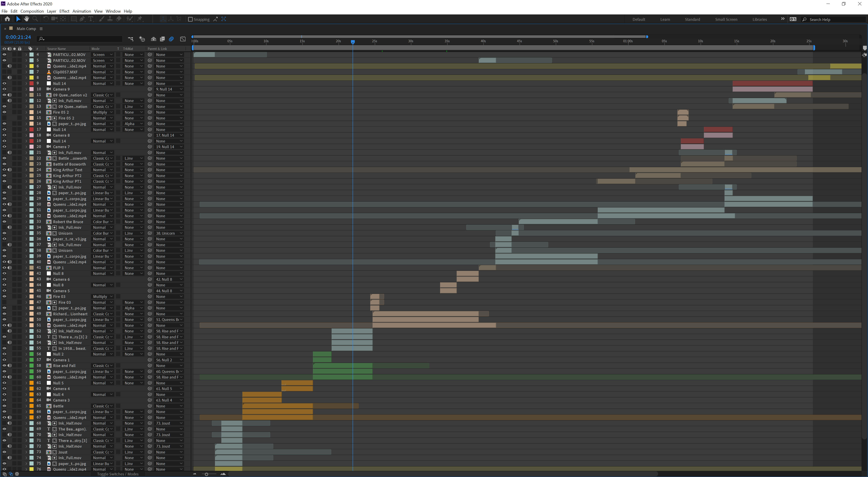Open the Composition menu

32,11
